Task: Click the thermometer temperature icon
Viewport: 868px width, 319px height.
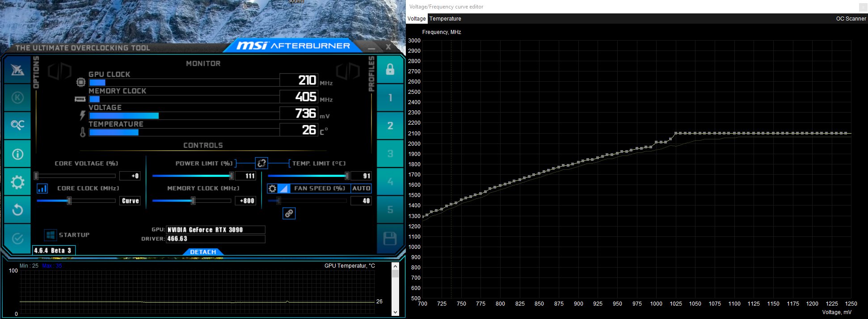Action: [x=83, y=132]
